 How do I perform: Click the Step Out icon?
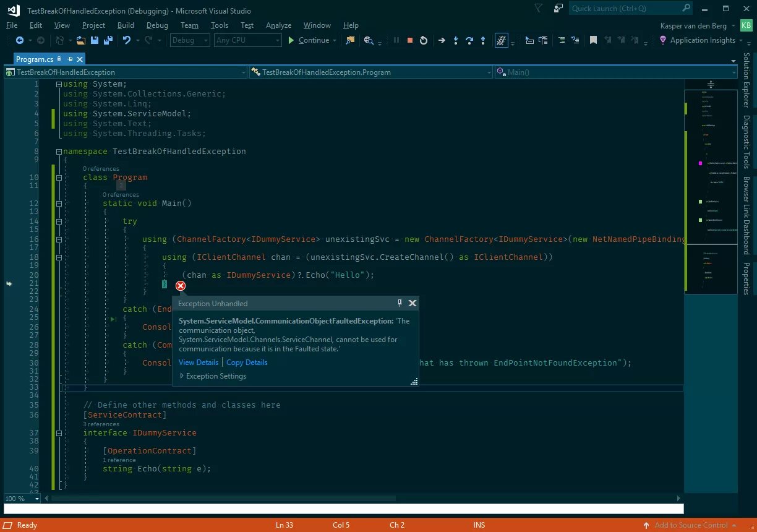(x=483, y=40)
